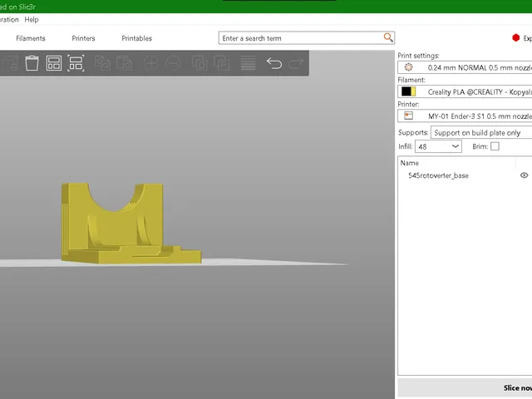532x399 pixels.
Task: Redo the last undone action
Action: 296,63
